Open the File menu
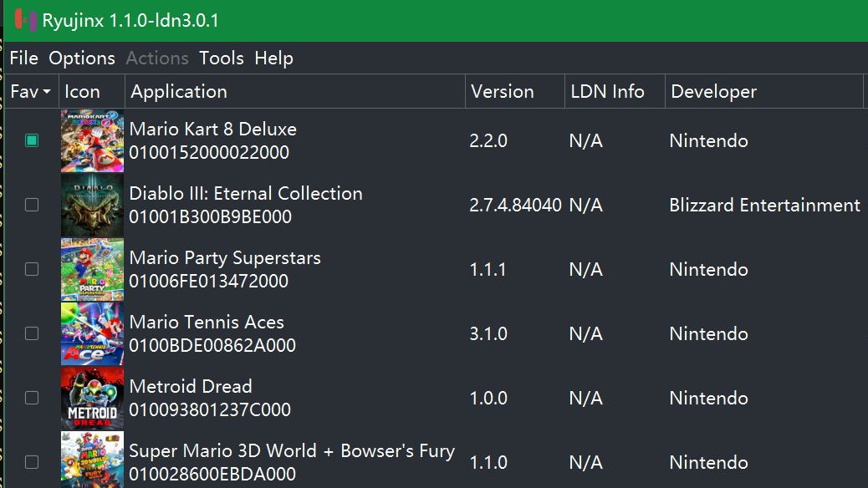 23,58
